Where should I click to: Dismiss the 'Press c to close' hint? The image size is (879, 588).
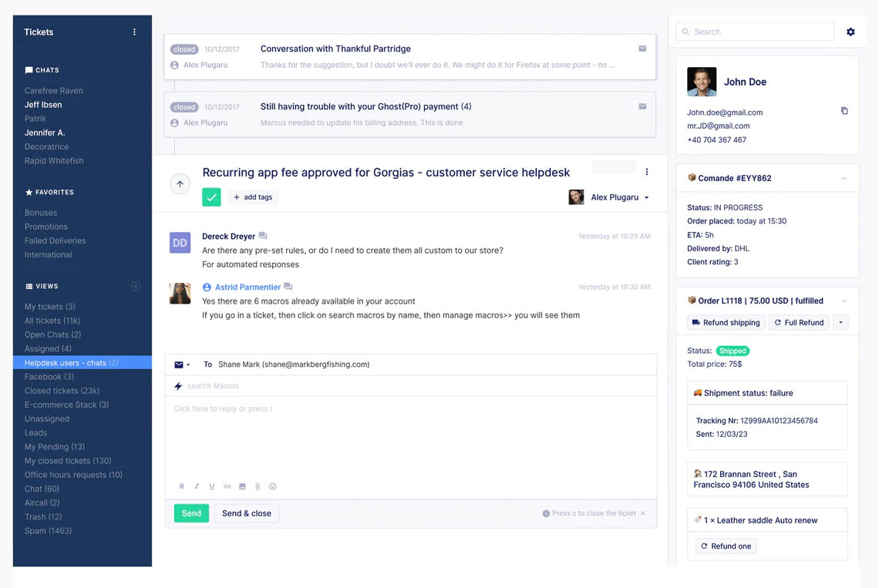point(642,512)
